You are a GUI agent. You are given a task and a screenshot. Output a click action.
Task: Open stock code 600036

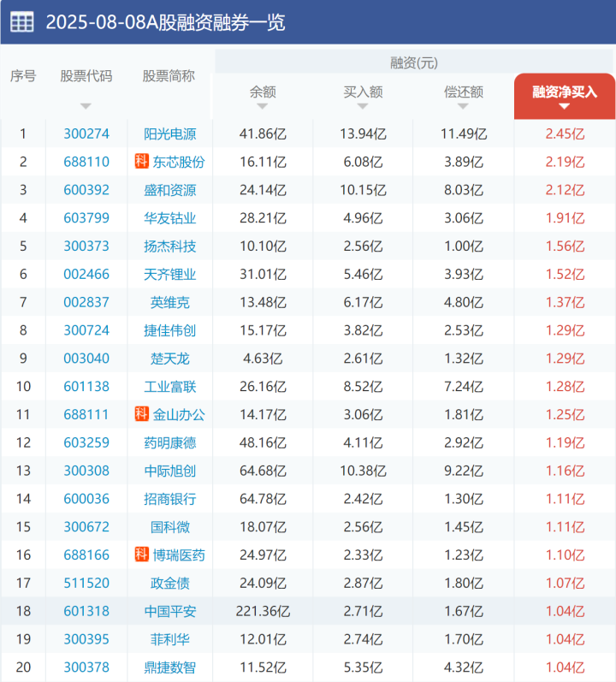(86, 499)
